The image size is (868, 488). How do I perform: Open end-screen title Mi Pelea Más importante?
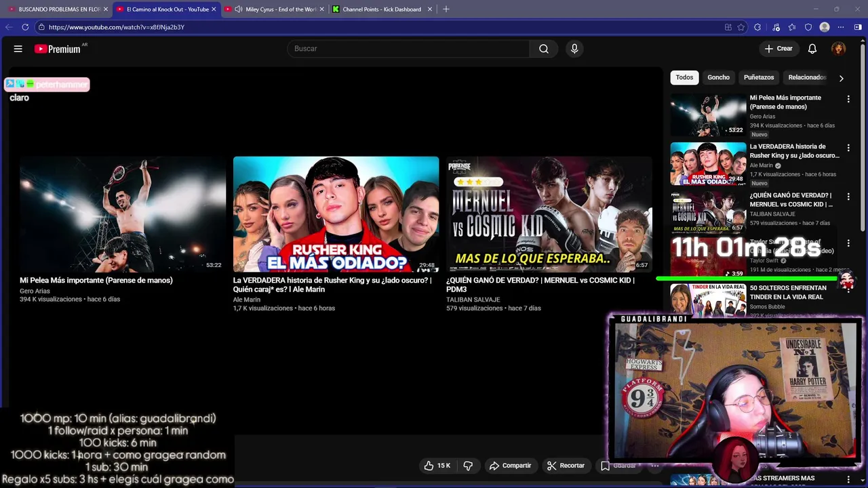(x=96, y=280)
